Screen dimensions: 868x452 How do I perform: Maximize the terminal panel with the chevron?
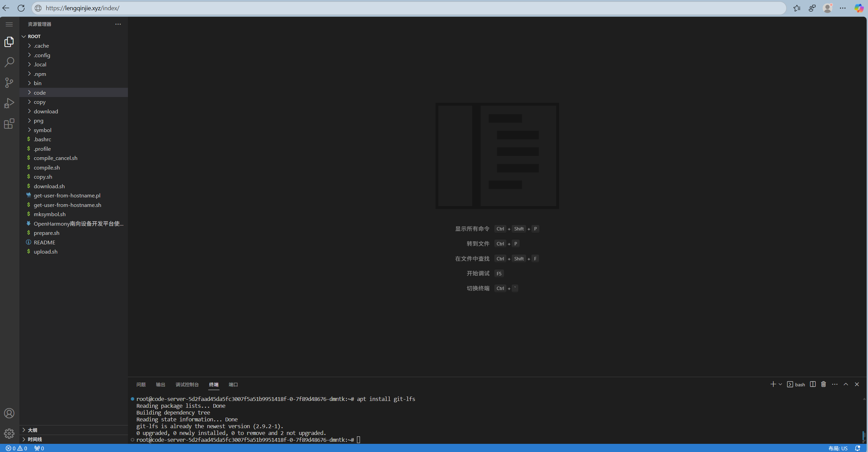[x=845, y=384]
